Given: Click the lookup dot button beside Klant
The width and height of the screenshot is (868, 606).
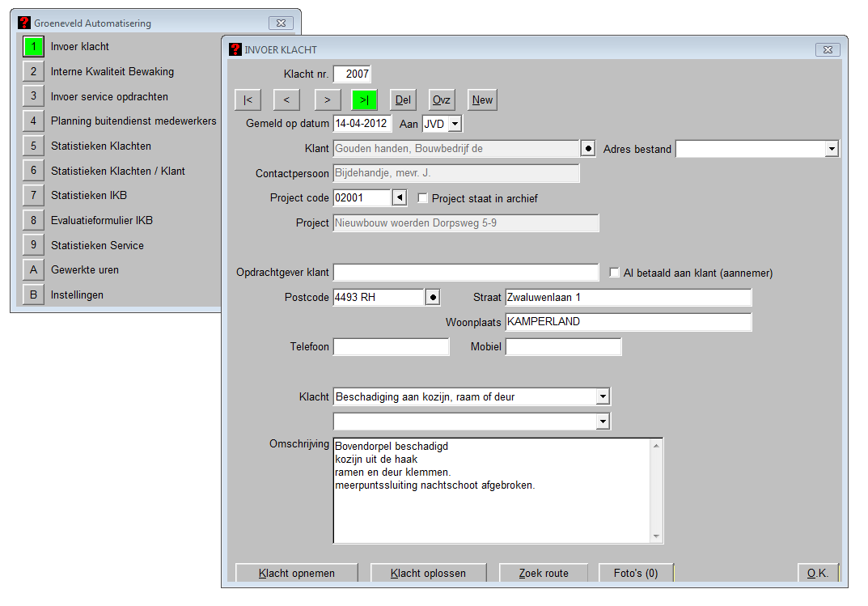Looking at the screenshot, I should click(x=588, y=149).
